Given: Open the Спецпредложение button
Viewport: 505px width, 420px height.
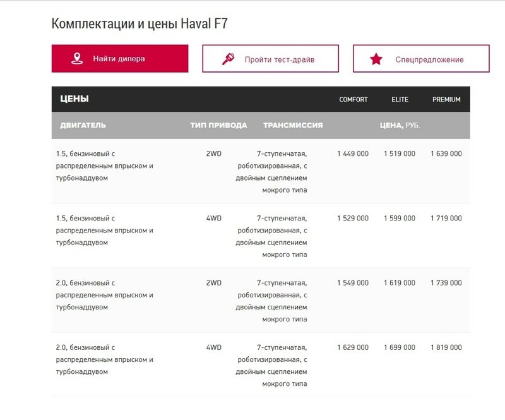Looking at the screenshot, I should [x=421, y=58].
